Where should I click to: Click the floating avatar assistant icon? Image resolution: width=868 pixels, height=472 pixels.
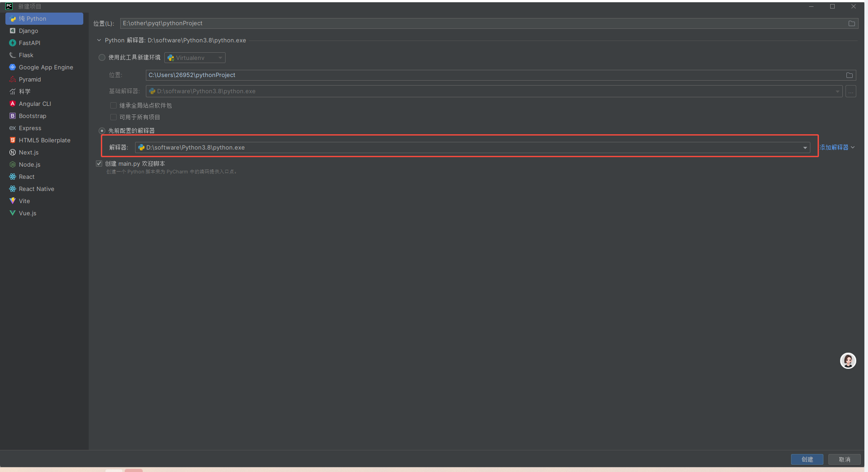(x=848, y=361)
